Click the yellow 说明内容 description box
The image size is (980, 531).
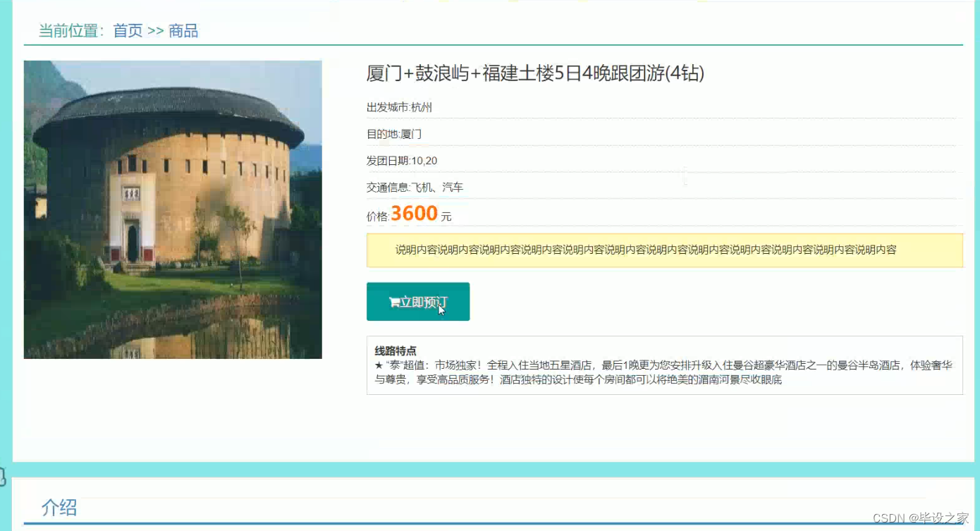(x=664, y=250)
